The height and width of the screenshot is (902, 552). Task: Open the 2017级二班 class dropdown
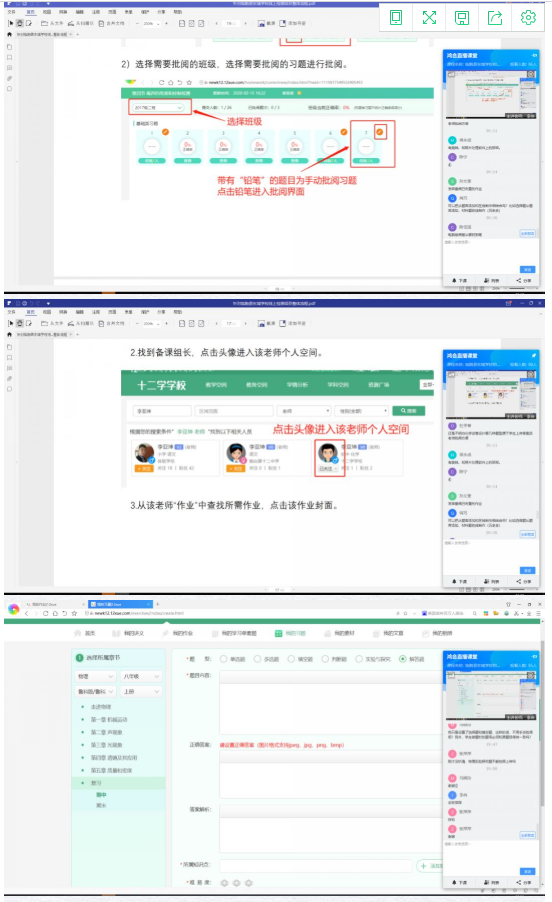158,108
